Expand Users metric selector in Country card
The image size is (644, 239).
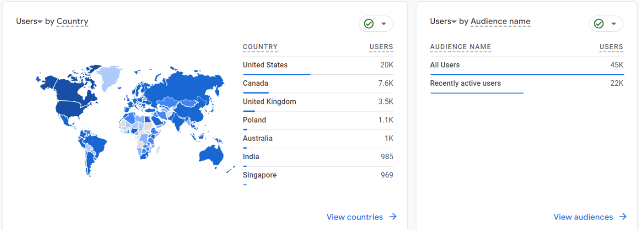click(40, 22)
